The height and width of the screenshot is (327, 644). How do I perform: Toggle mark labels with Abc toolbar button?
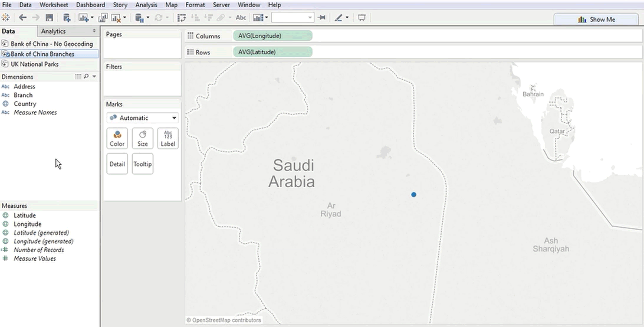[241, 18]
